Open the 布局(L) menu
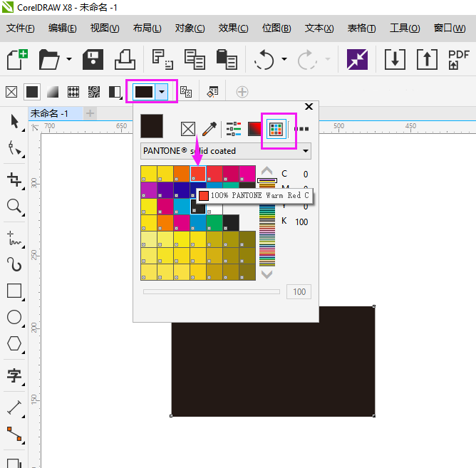Viewport: 476px width, 468px height. pyautogui.click(x=148, y=28)
